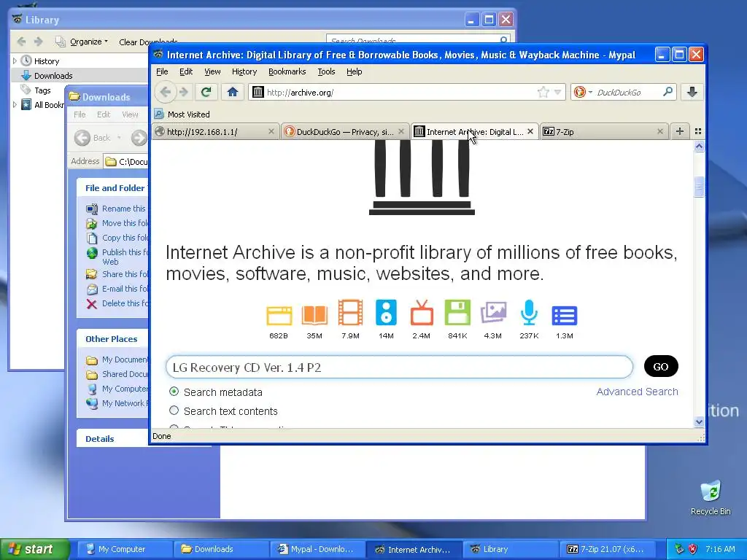Open the Advanced Search link
The height and width of the screenshot is (560, 747).
click(637, 392)
